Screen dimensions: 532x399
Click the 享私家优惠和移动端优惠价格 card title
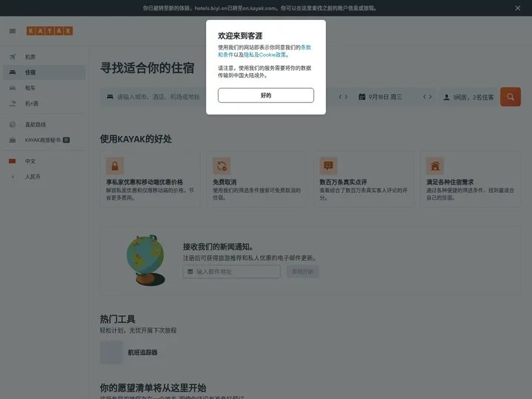[145, 183]
